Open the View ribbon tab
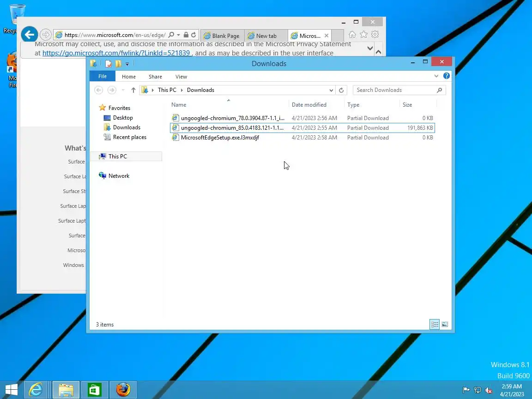 pos(181,77)
